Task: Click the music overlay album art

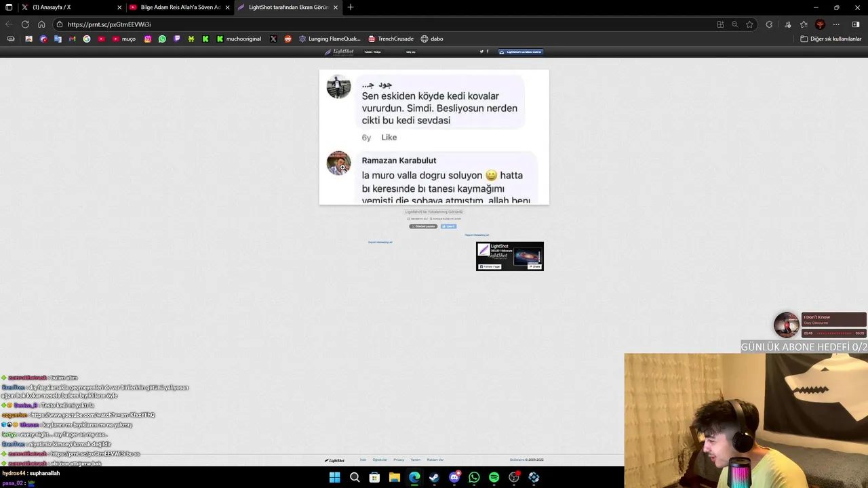Action: [787, 325]
